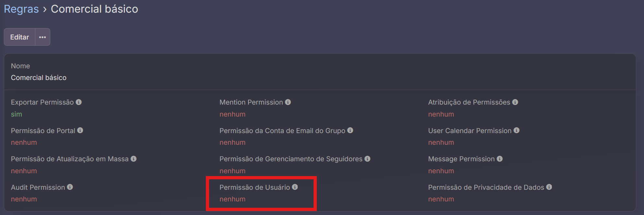The height and width of the screenshot is (215, 644).
Task: Click the Nome value 'Comercial básico'
Action: point(39,78)
